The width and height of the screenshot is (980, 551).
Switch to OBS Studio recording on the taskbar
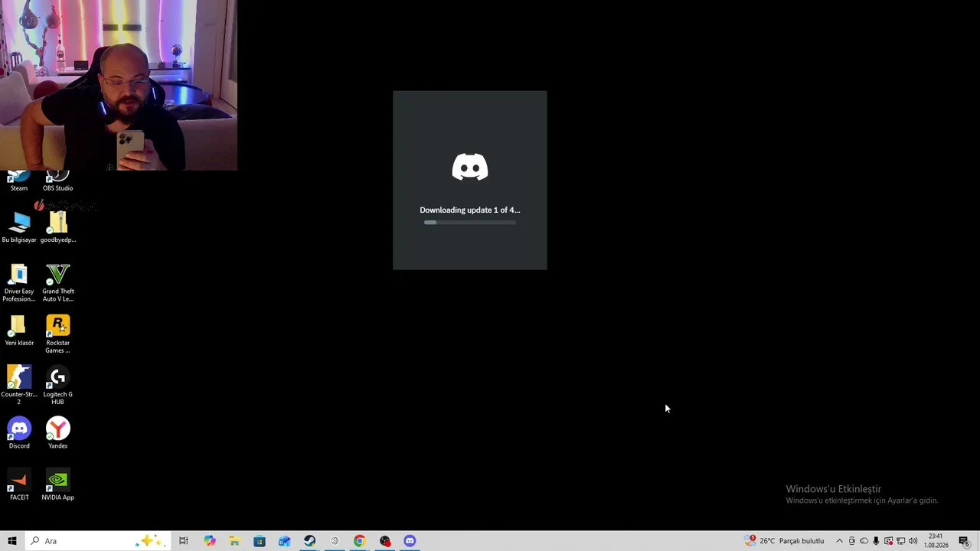click(385, 541)
